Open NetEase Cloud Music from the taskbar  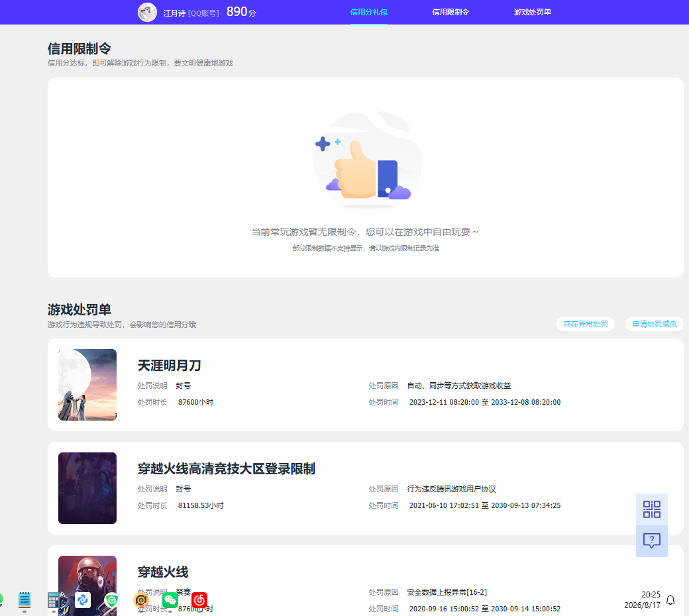(x=199, y=599)
